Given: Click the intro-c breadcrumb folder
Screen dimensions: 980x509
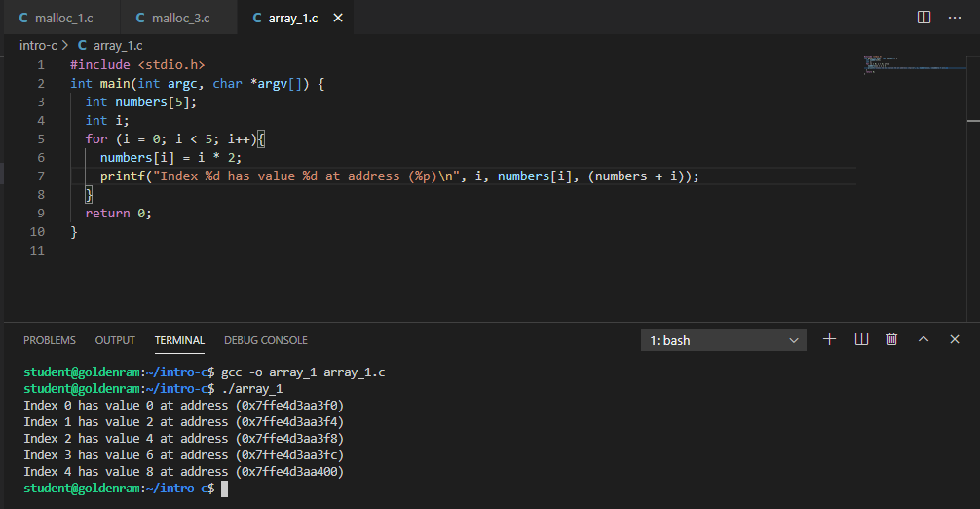Looking at the screenshot, I should point(37,46).
